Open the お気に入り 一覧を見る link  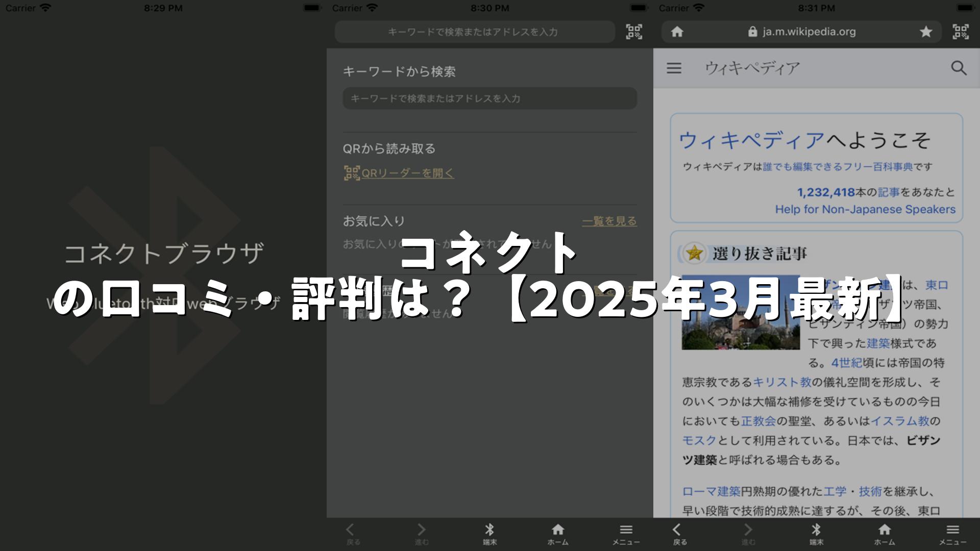click(x=609, y=221)
